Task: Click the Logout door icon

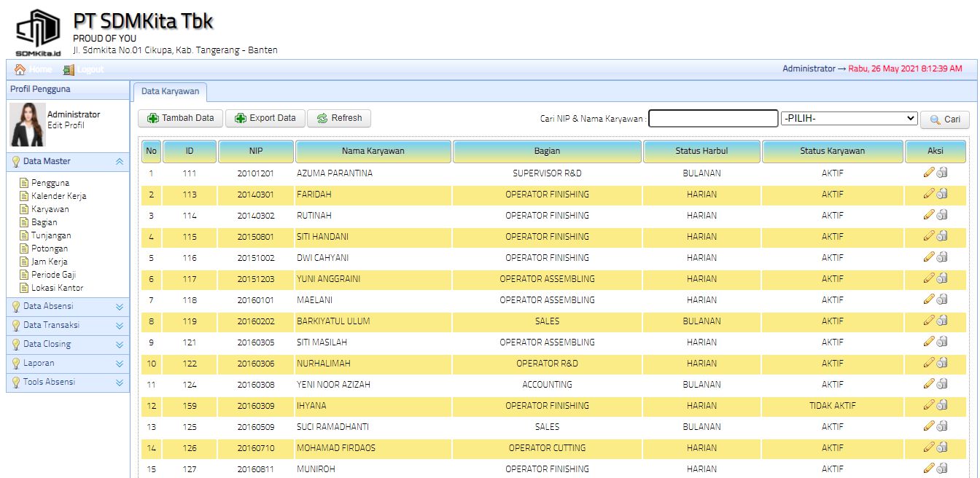Action: (x=69, y=69)
